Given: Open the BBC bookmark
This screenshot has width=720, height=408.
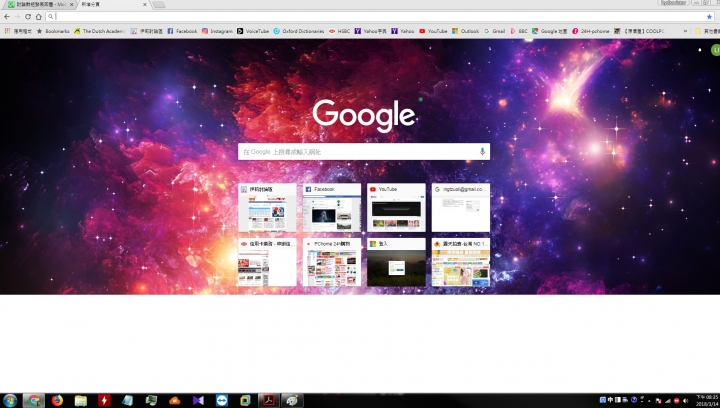Looking at the screenshot, I should coord(519,31).
